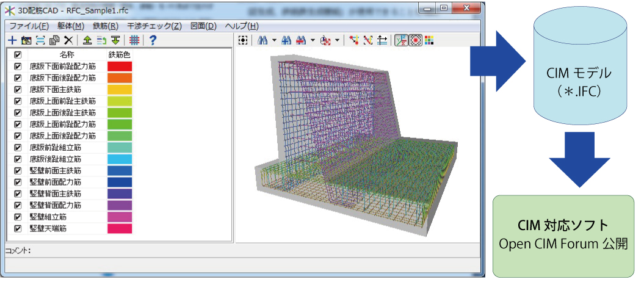The width and height of the screenshot is (644, 282).
Task: Open the 干渉チェック(Z) menu
Action: click(x=154, y=26)
